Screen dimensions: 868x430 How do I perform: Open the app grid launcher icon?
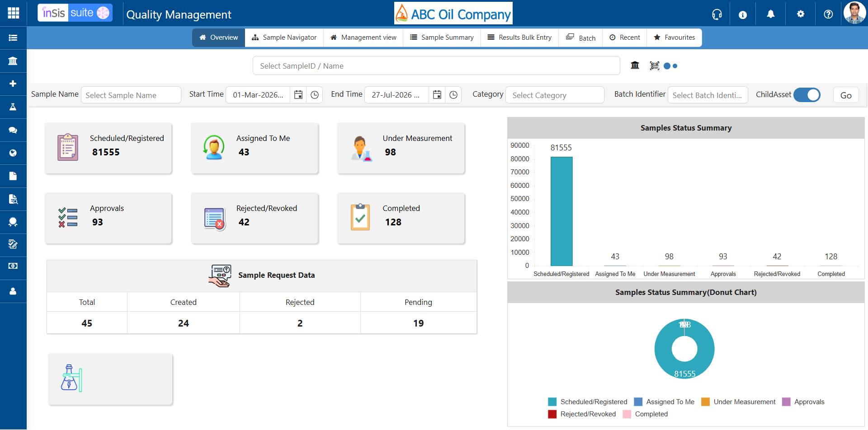pyautogui.click(x=14, y=13)
